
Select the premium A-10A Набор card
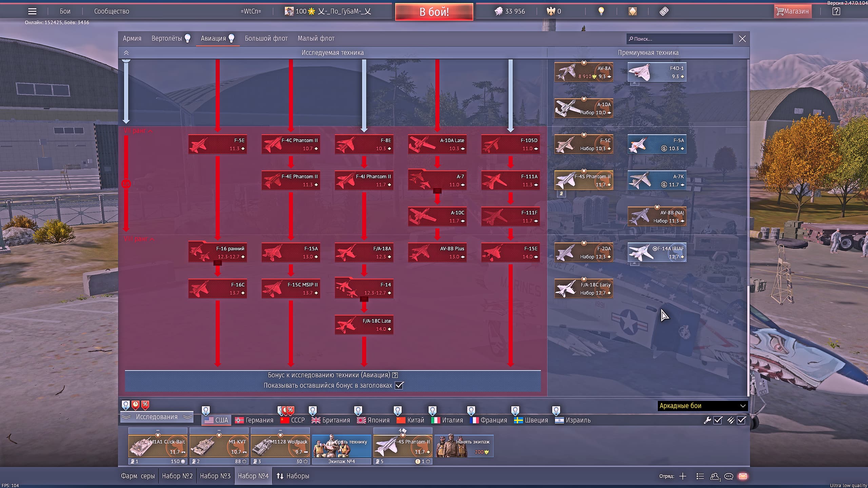click(x=584, y=108)
